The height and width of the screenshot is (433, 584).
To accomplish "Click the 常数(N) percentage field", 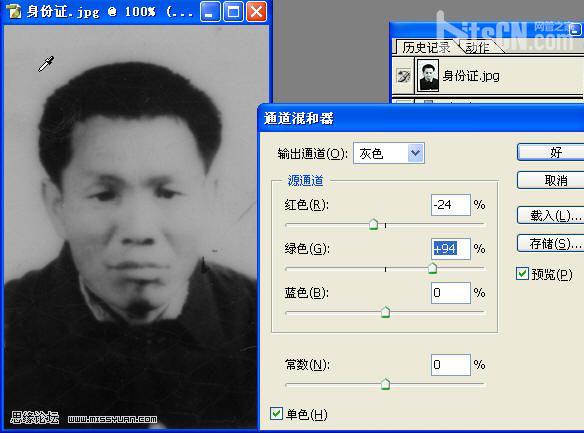I will coord(451,364).
